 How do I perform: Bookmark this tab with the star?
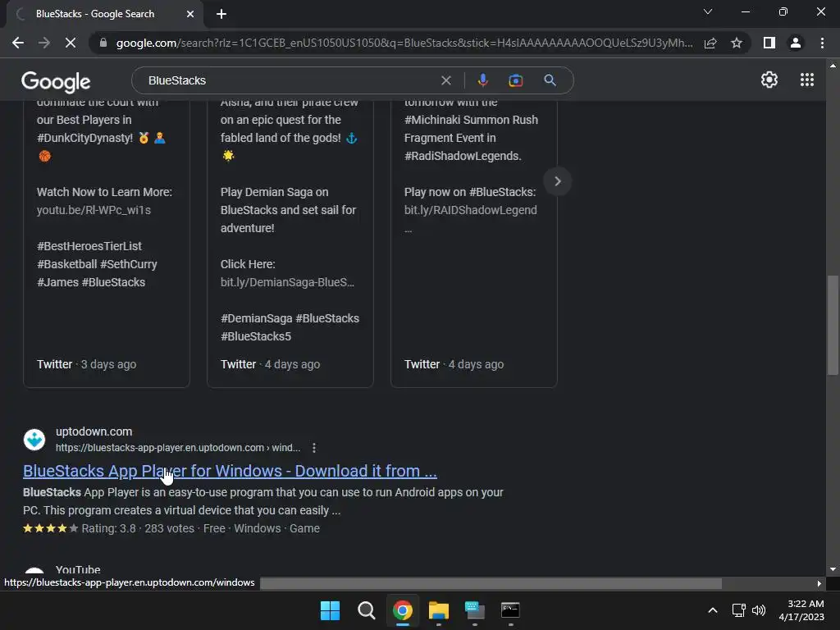(737, 43)
